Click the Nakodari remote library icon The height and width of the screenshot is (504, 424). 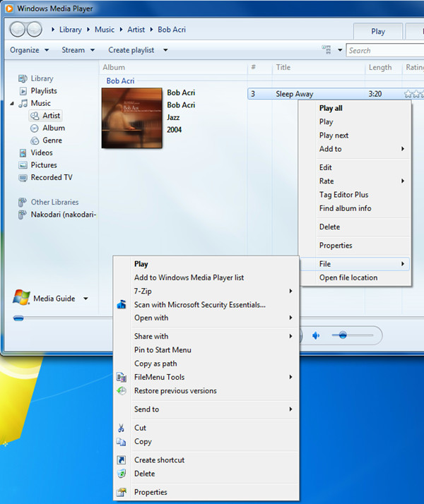22,215
